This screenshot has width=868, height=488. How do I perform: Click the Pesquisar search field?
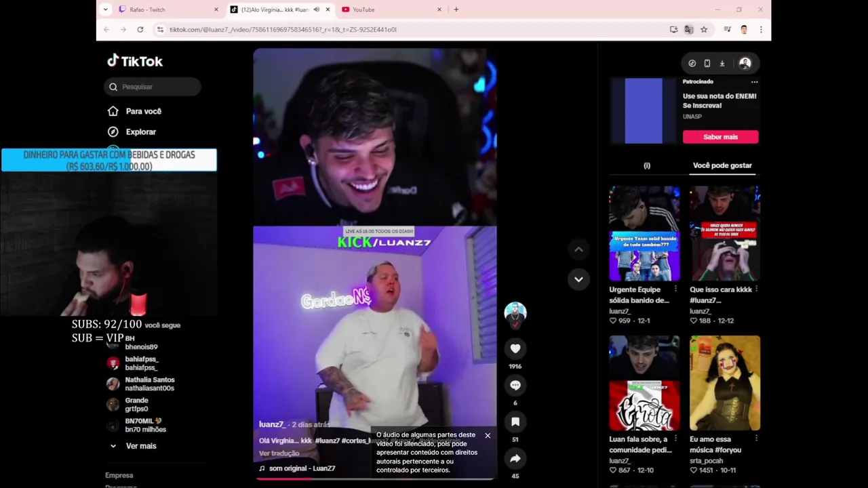tap(153, 87)
